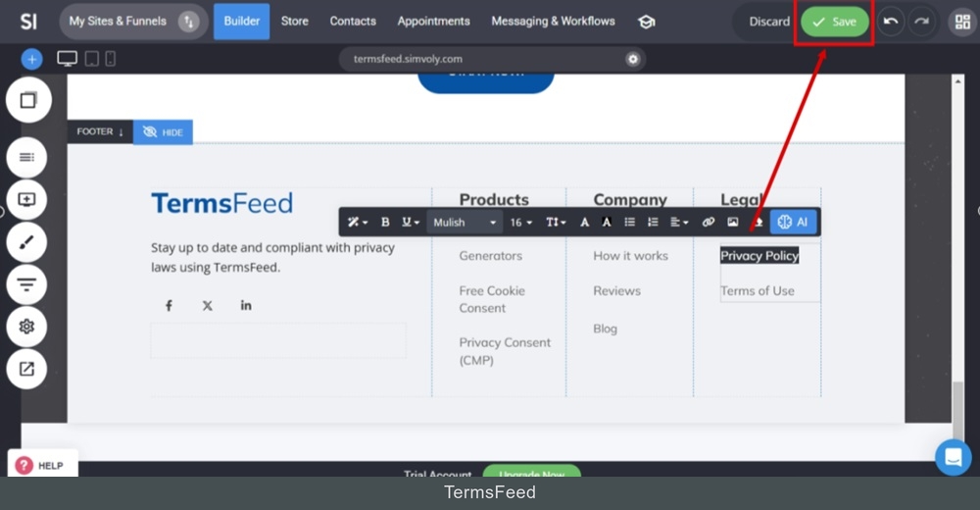Image resolution: width=980 pixels, height=510 pixels.
Task: Pick the text background color
Action: click(x=607, y=223)
